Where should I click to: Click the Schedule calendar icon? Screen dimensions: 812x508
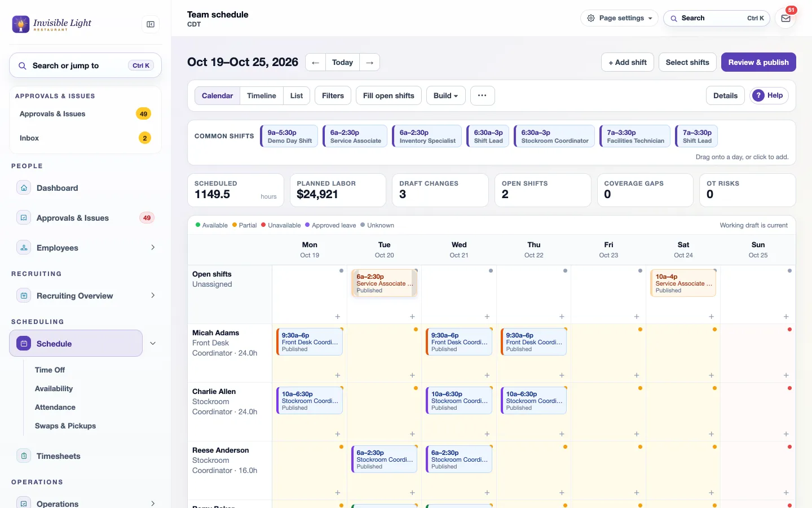pyautogui.click(x=24, y=343)
